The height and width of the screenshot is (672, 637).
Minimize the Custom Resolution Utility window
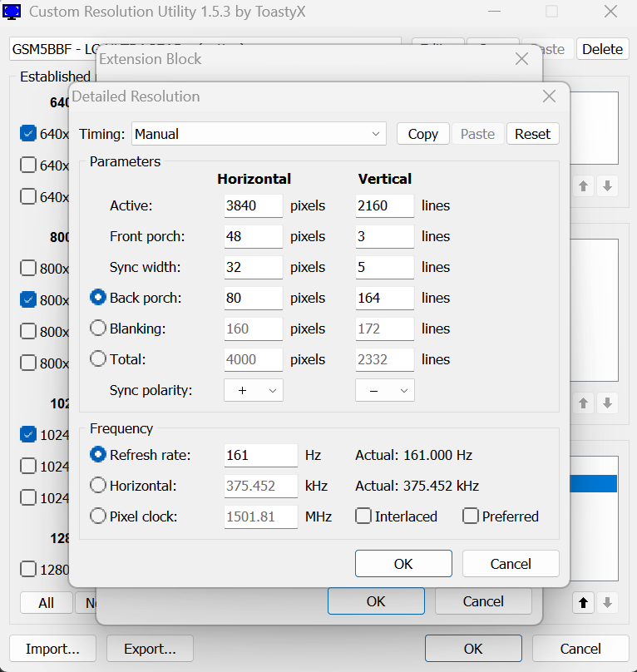(x=494, y=12)
